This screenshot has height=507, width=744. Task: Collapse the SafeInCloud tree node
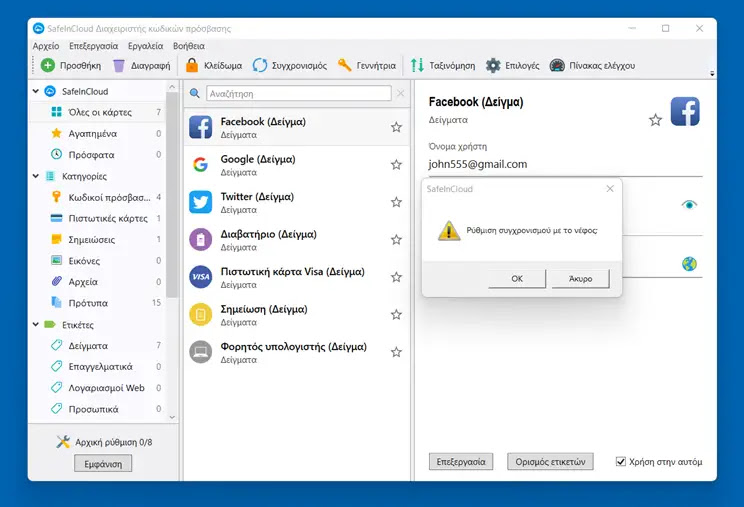point(36,91)
